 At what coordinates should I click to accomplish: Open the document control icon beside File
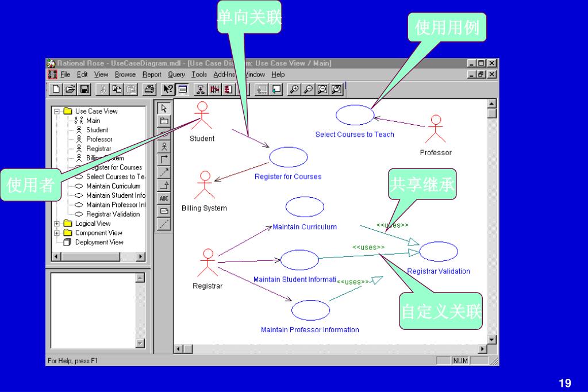[52, 74]
